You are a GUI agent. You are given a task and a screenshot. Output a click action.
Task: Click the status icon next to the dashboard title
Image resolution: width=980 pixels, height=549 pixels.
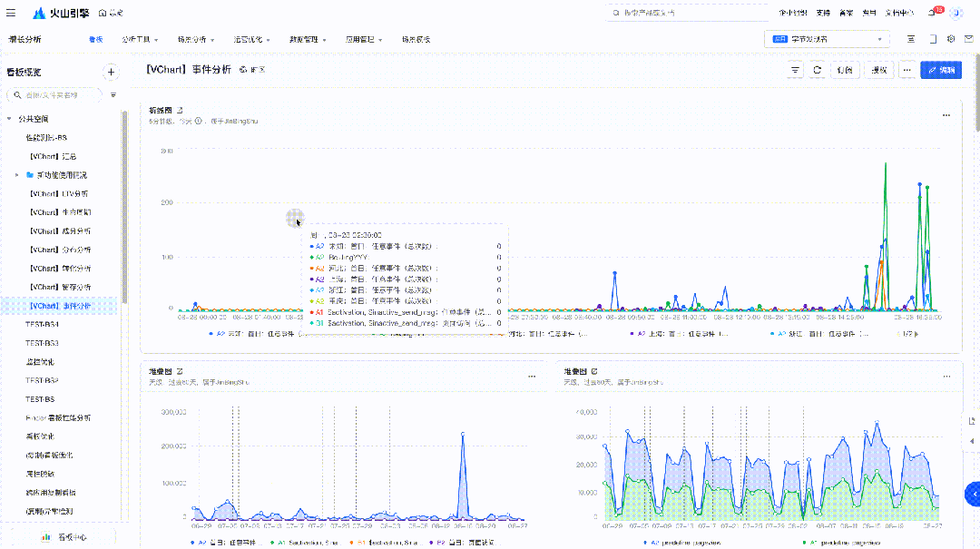tap(243, 69)
